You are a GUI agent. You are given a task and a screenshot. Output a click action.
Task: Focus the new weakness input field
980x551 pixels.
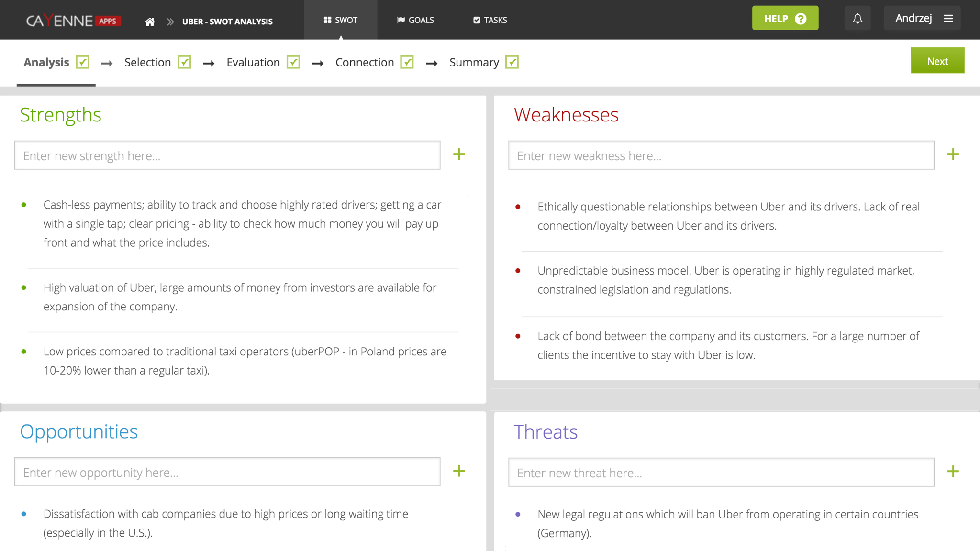(721, 155)
